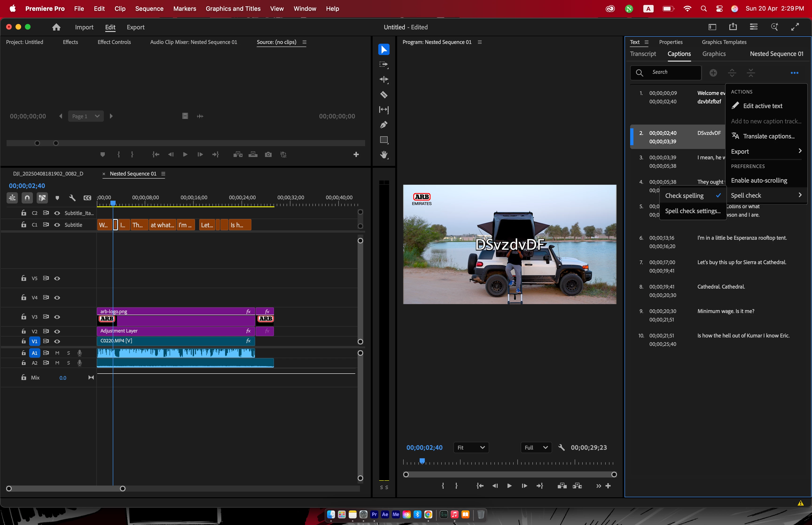Select the Razor tool
This screenshot has height=525, width=812.
click(x=384, y=94)
